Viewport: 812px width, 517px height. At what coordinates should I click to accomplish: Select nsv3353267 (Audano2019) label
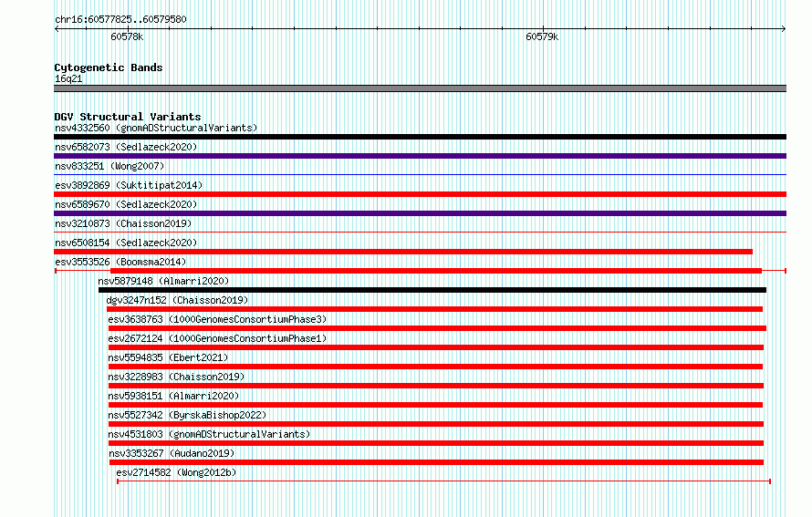tap(172, 453)
